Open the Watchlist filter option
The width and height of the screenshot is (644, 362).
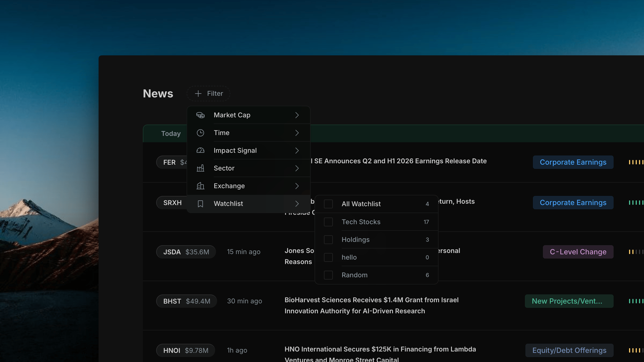[x=249, y=204]
